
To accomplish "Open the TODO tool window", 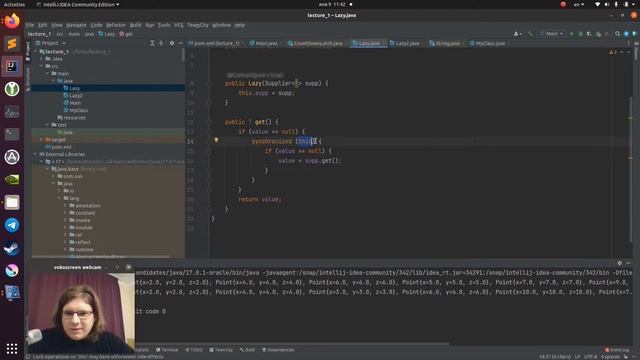I will click(194, 350).
